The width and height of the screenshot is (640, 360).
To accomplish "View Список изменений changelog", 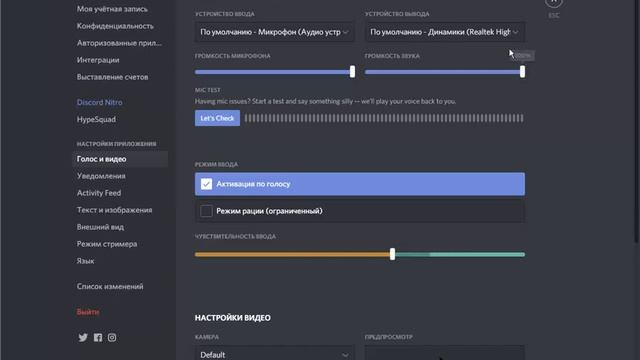I will pyautogui.click(x=110, y=287).
